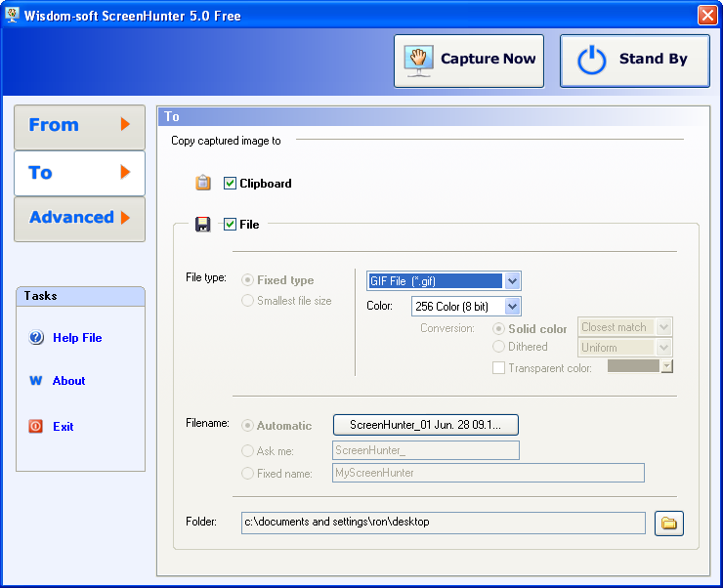The image size is (723, 588).
Task: Click the ScreenHunter_ prefix field
Action: click(x=426, y=450)
